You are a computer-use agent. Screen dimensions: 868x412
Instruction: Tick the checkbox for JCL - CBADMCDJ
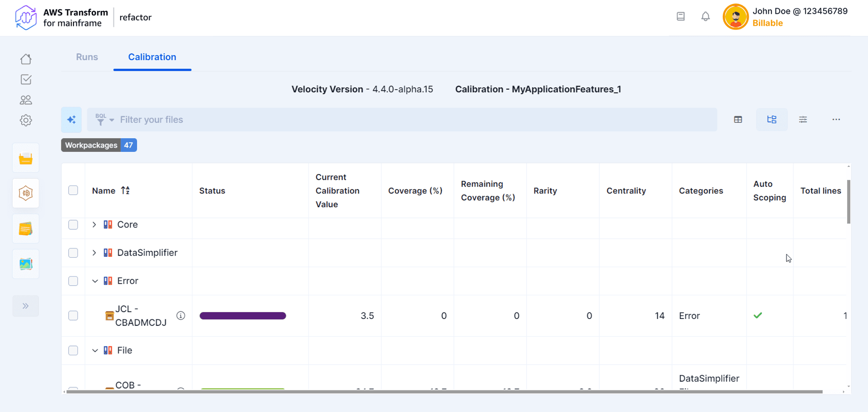point(73,316)
